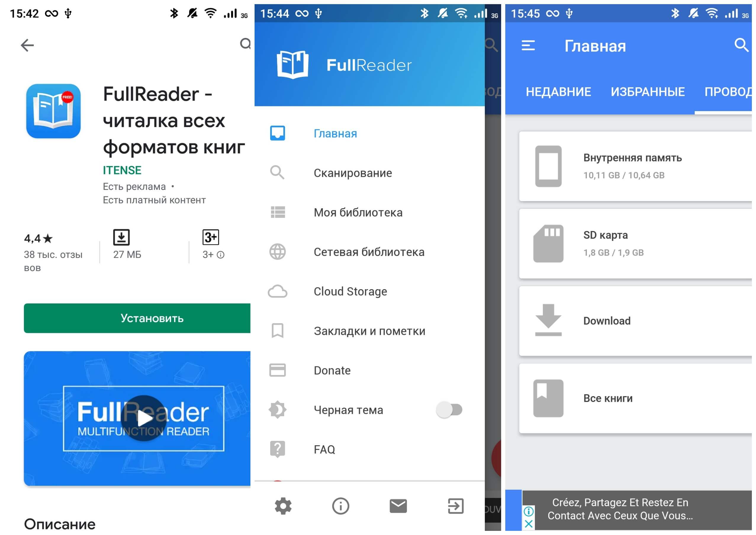
Task: Open the Download folder card
Action: (636, 321)
